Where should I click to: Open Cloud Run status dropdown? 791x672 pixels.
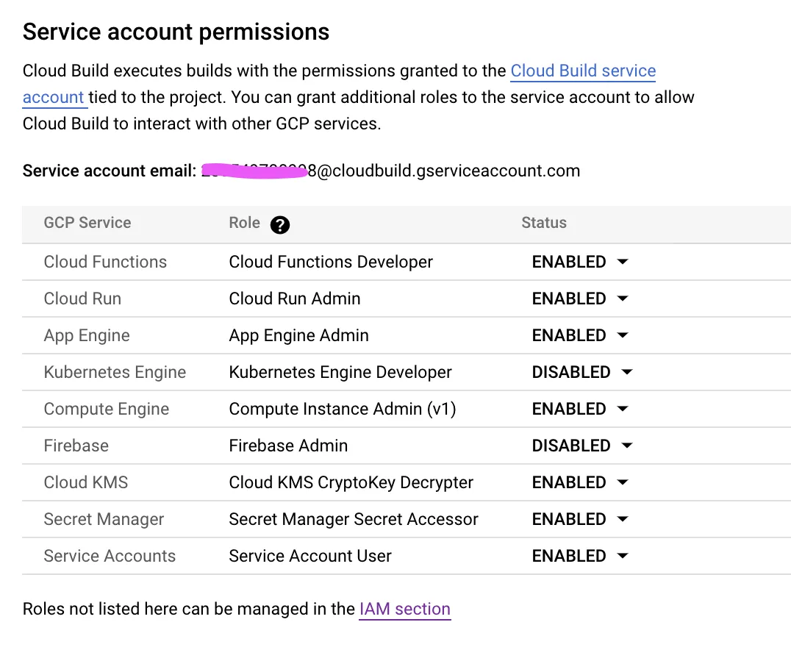[580, 299]
